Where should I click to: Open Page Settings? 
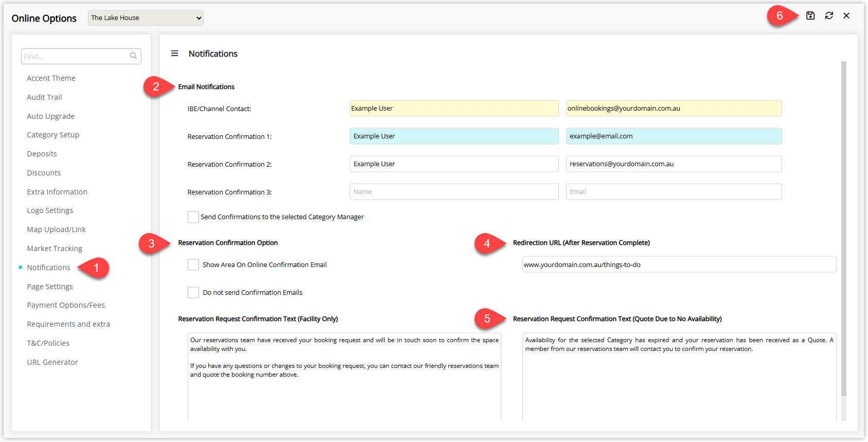tap(50, 287)
